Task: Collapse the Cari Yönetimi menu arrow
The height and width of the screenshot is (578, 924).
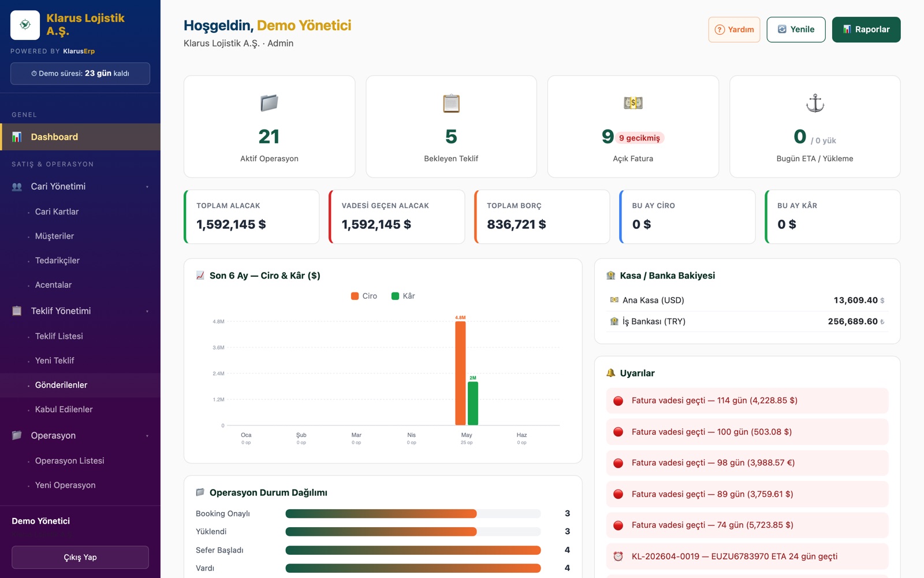Action: (147, 187)
